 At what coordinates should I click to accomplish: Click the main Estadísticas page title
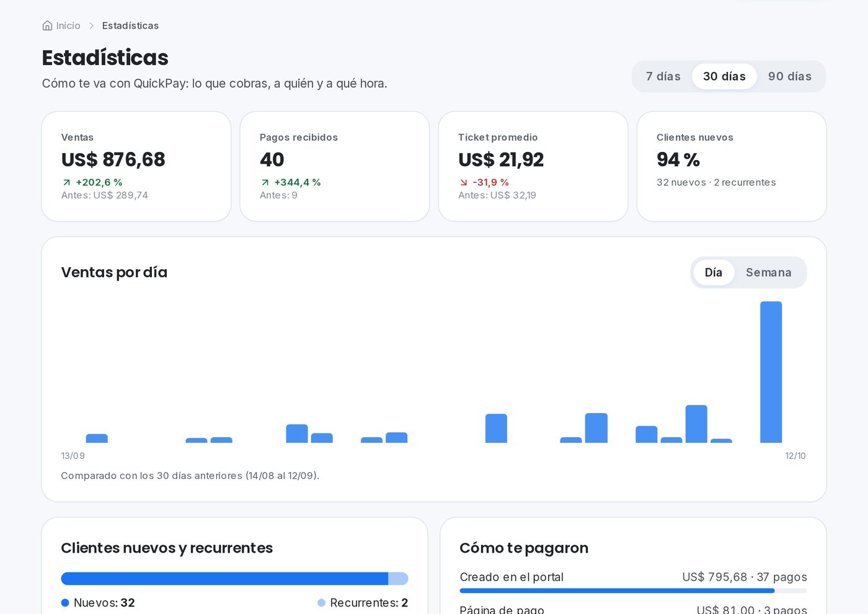105,58
